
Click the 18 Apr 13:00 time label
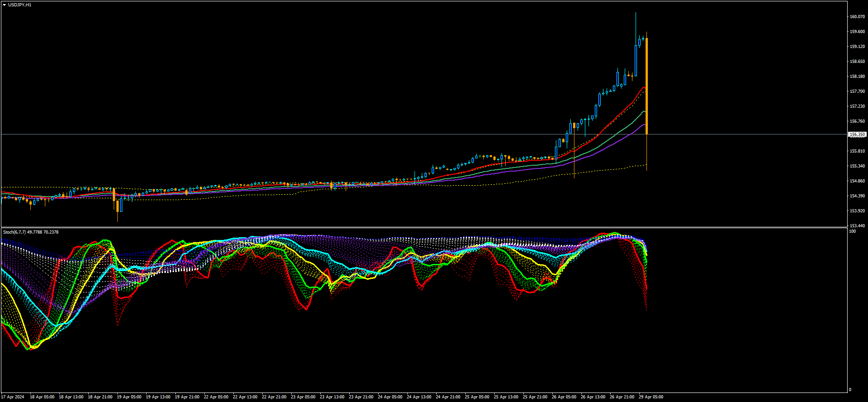71,397
